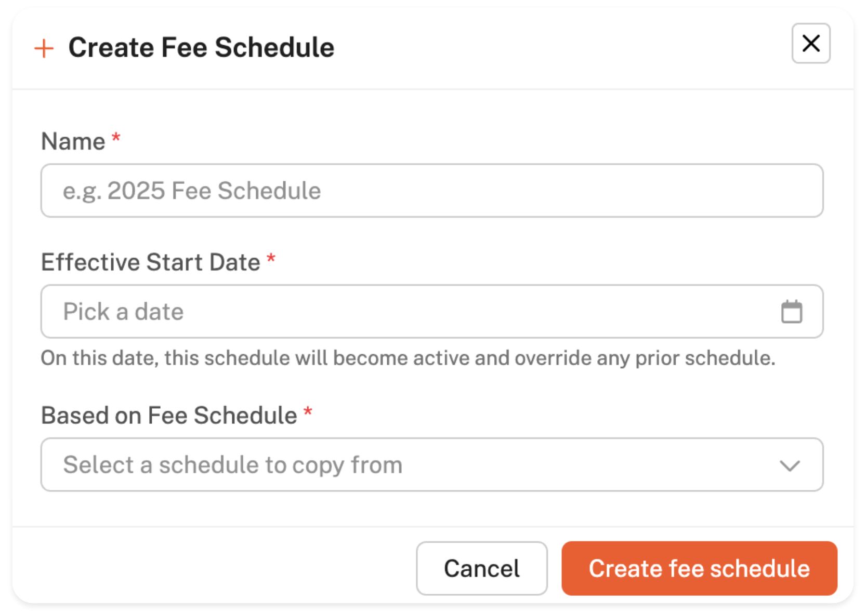The height and width of the screenshot is (616, 867).
Task: Click the helper text about overriding prior schedule
Action: click(408, 358)
